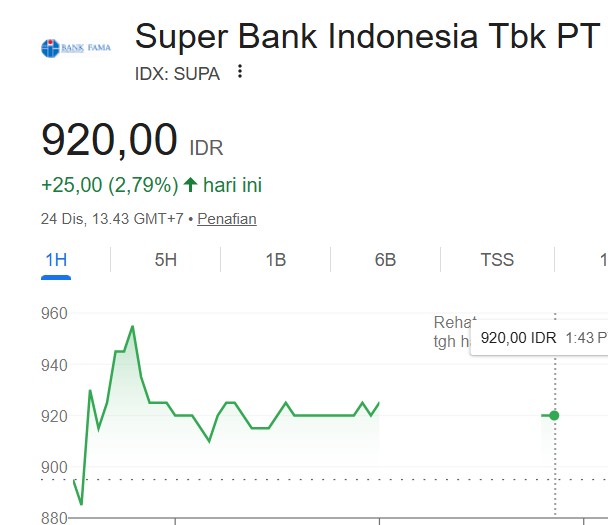Open the Penafian disclaimer link
The height and width of the screenshot is (525, 608).
(x=227, y=218)
